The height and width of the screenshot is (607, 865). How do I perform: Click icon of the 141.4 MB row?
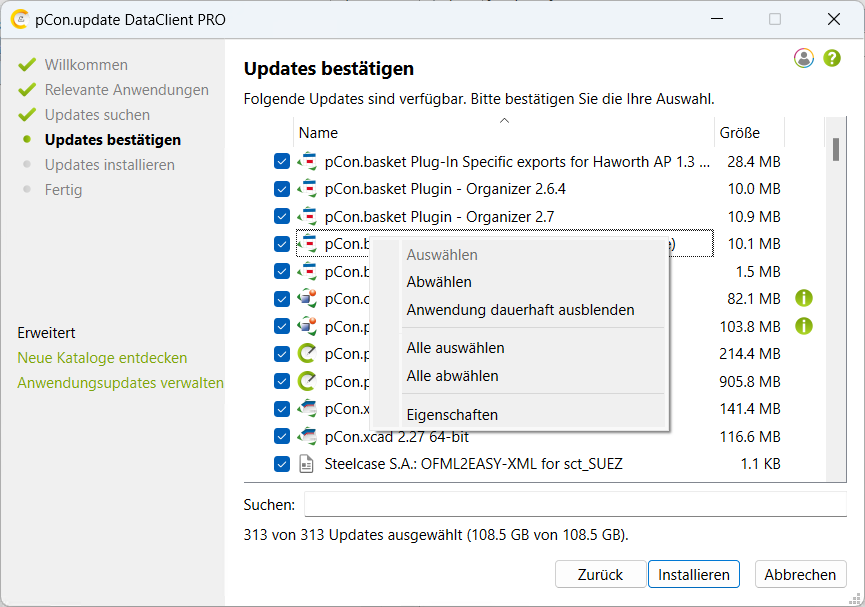pos(307,409)
